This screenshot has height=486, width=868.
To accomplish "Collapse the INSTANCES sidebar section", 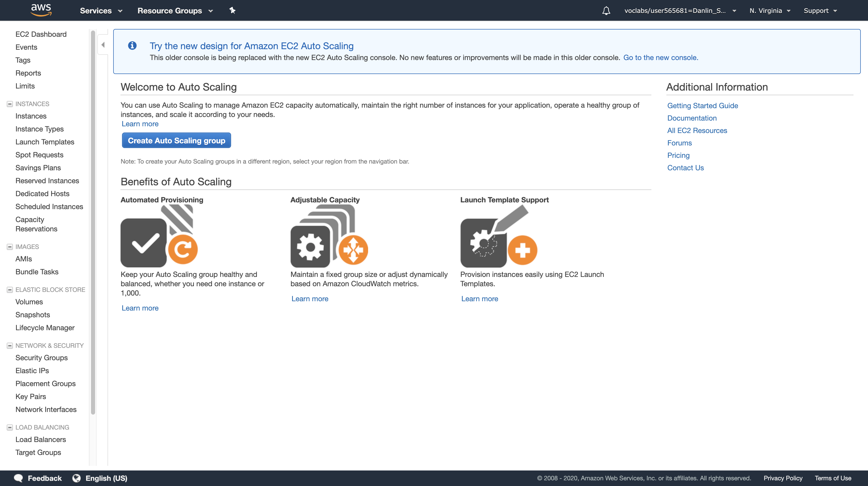I will click(10, 104).
